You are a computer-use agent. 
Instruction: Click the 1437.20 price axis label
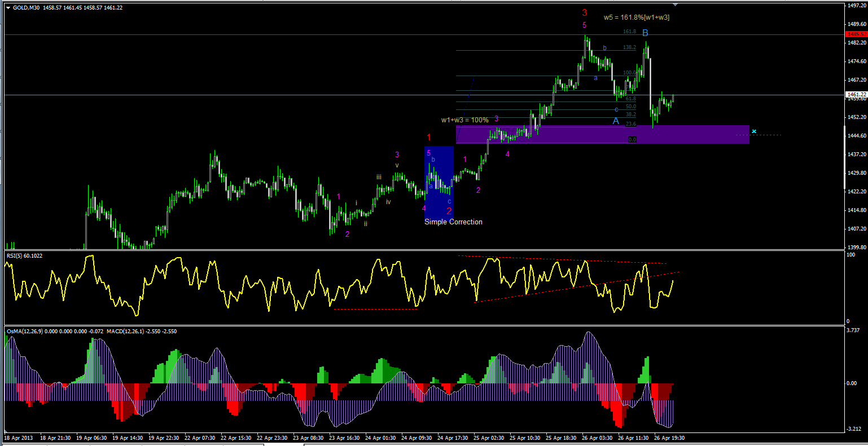tap(857, 154)
